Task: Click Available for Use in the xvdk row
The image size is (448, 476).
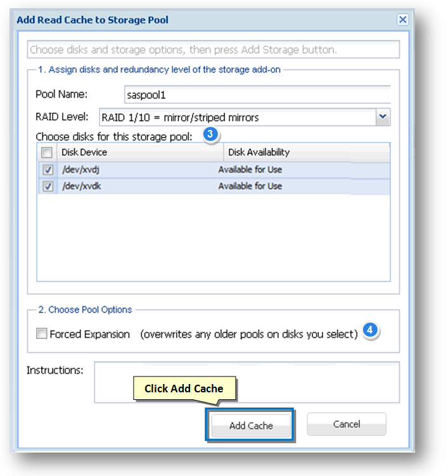Action: 250,186
